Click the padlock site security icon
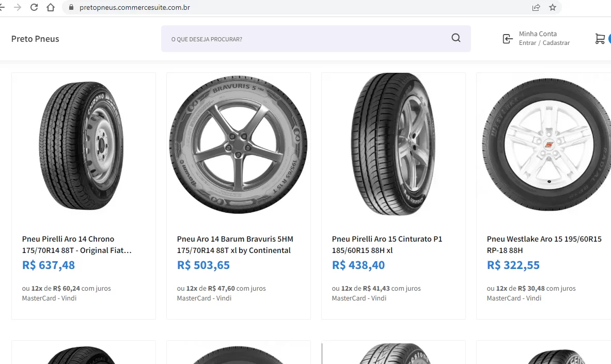This screenshot has width=611, height=364. point(71,7)
